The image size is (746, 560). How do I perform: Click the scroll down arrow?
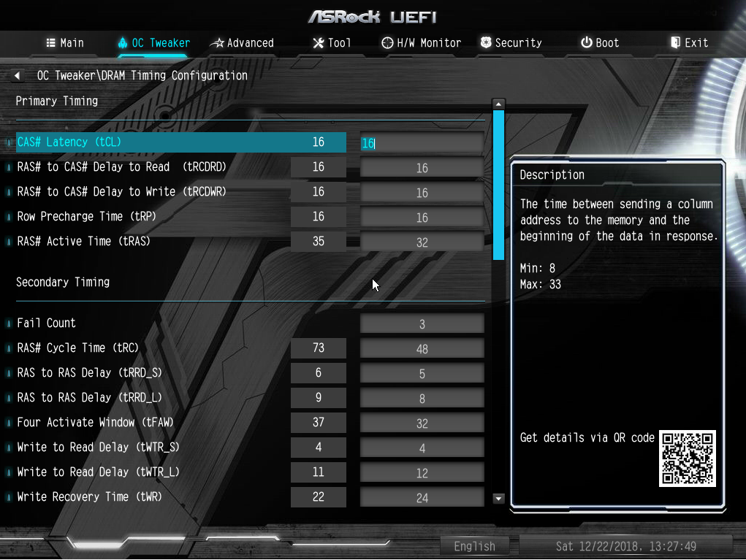pyautogui.click(x=498, y=499)
